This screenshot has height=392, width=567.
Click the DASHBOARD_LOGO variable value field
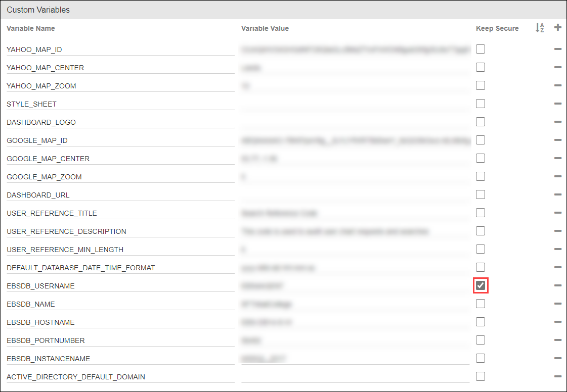click(x=355, y=122)
